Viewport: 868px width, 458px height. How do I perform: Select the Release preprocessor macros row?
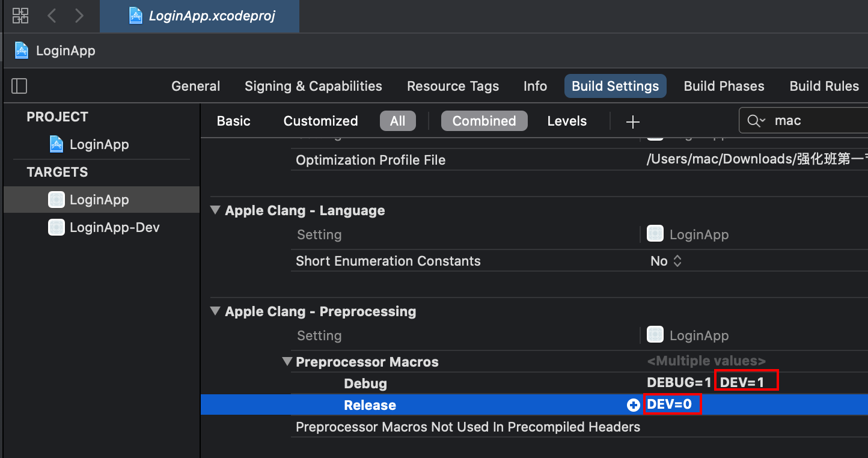534,405
